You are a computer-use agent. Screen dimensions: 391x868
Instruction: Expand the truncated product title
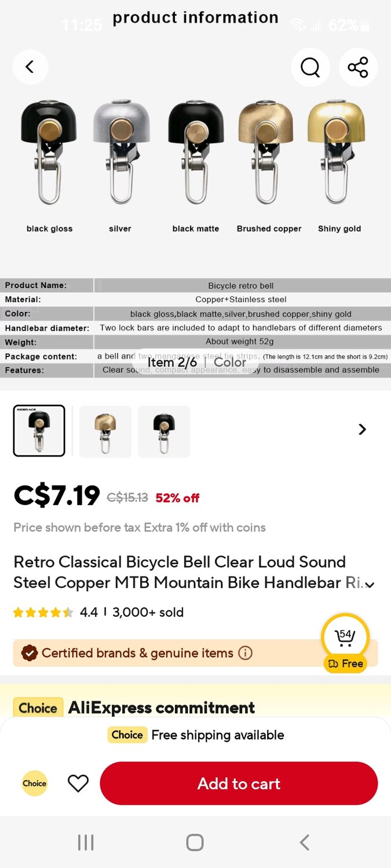(370, 584)
